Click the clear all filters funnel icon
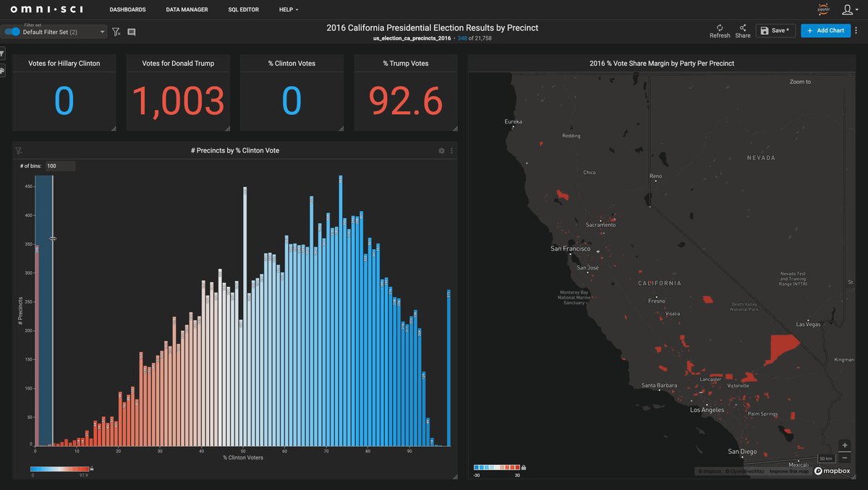Screen dimensions: 868x490 [116, 32]
